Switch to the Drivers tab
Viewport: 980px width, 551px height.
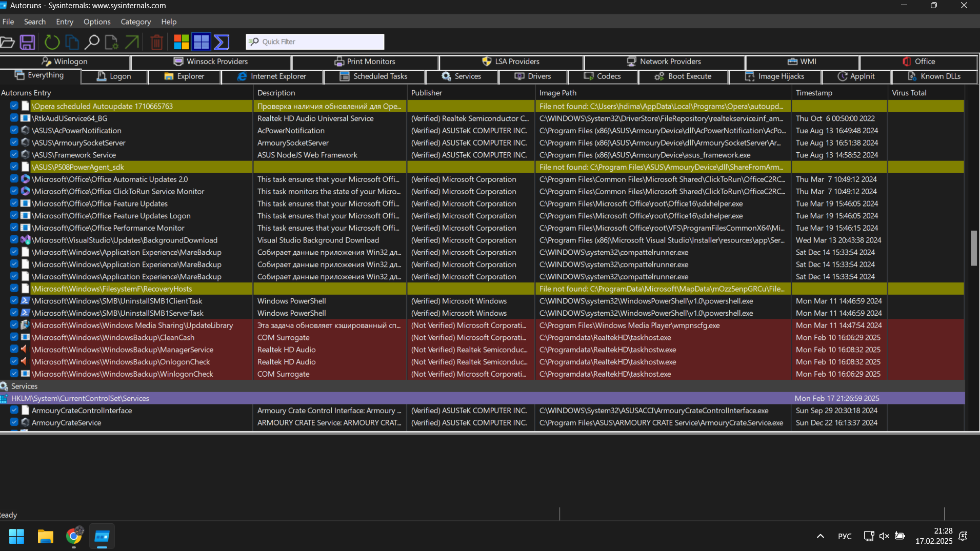coord(533,76)
